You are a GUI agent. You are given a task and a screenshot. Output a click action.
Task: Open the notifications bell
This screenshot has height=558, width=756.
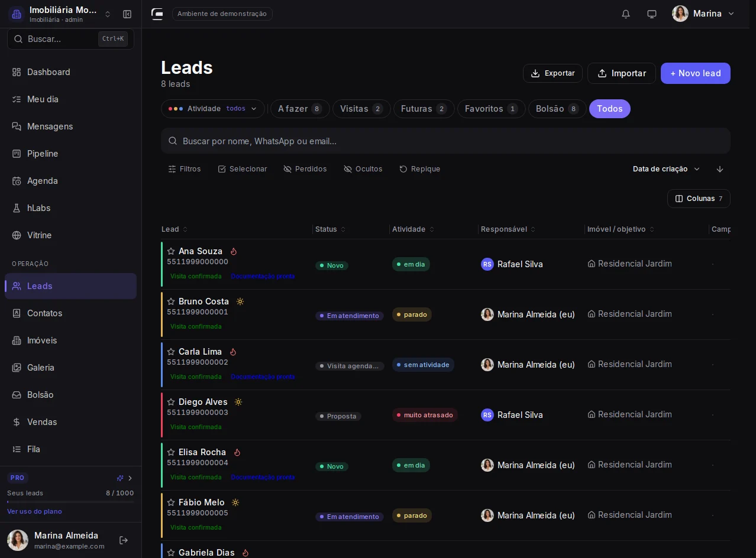click(626, 14)
